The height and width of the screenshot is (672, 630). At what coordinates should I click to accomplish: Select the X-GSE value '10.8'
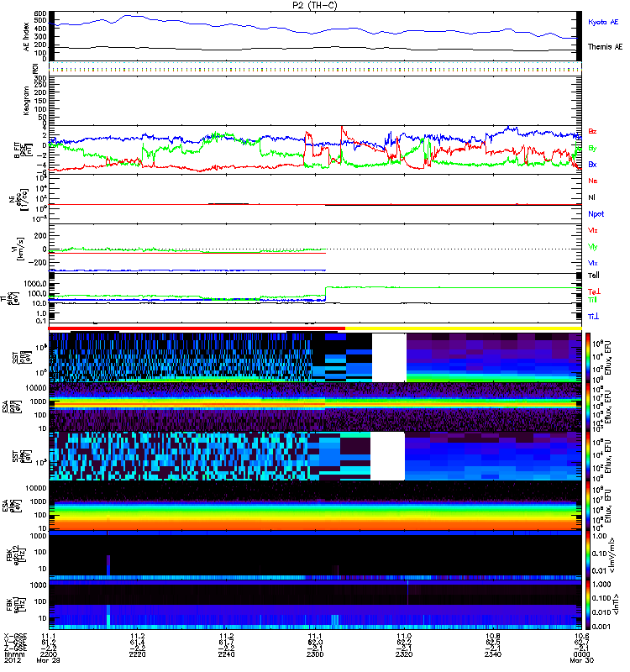pyautogui.click(x=493, y=637)
